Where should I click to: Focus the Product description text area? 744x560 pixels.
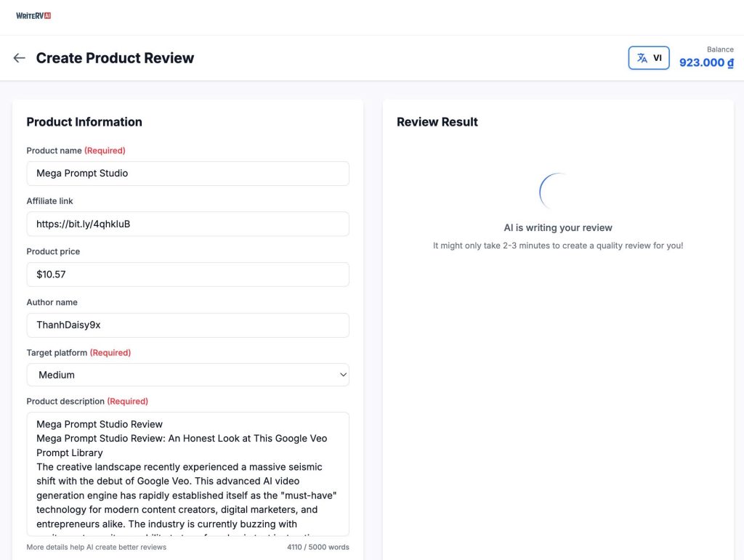coord(187,474)
